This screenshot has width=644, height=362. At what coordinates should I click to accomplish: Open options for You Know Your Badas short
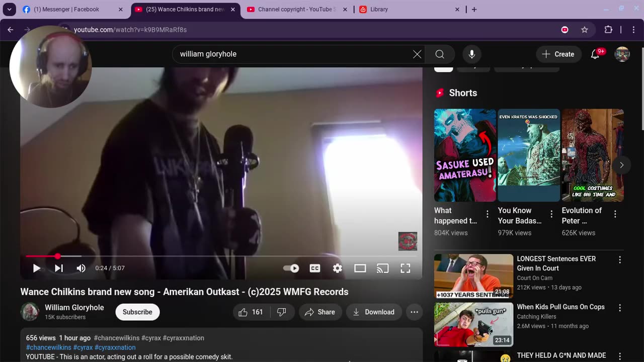coord(551,214)
